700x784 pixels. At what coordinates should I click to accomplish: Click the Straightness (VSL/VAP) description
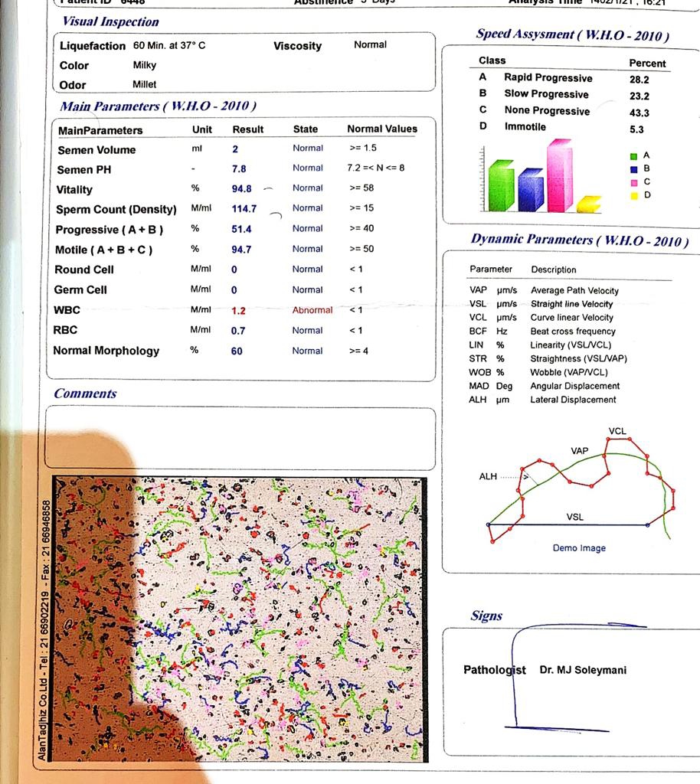[x=578, y=358]
